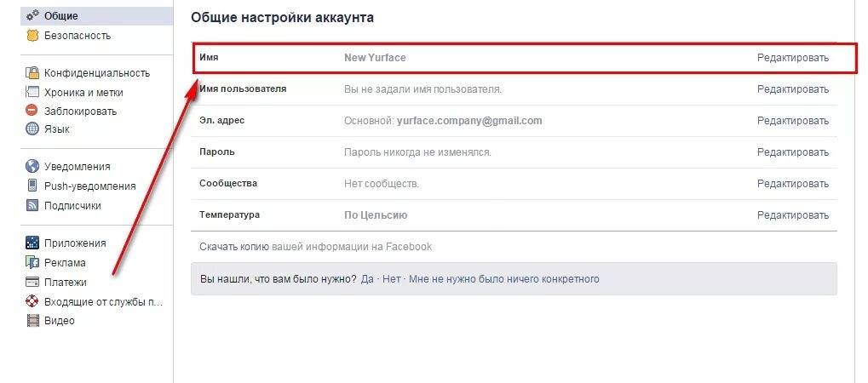The height and width of the screenshot is (383, 868).
Task: Click Редактировать next to Пароль
Action: (x=793, y=152)
